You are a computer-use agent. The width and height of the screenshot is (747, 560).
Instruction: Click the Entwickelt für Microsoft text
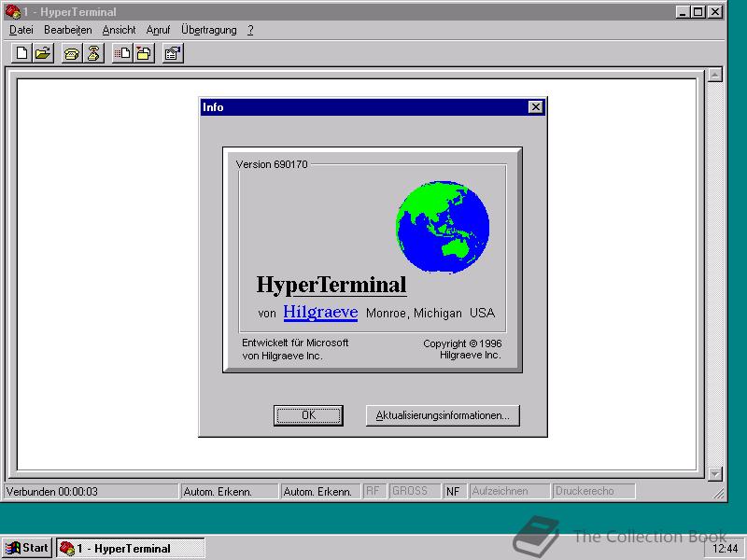coord(295,349)
